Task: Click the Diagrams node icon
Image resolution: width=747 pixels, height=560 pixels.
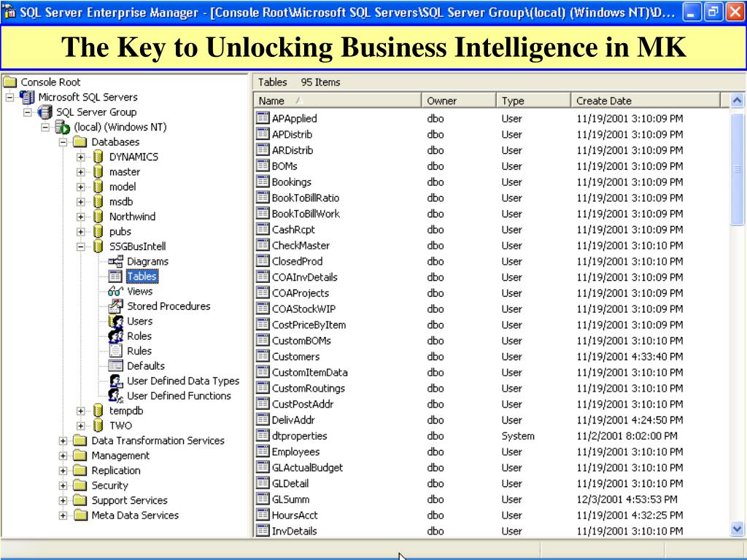Action: (116, 262)
